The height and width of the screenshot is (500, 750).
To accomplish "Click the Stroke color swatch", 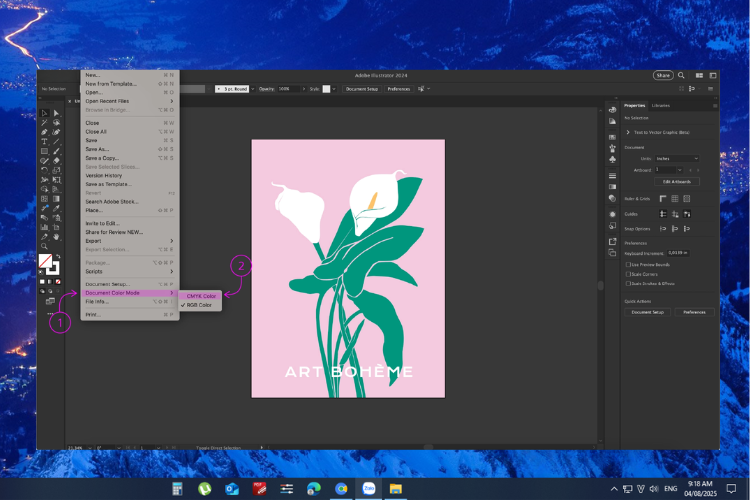I will point(53,268).
